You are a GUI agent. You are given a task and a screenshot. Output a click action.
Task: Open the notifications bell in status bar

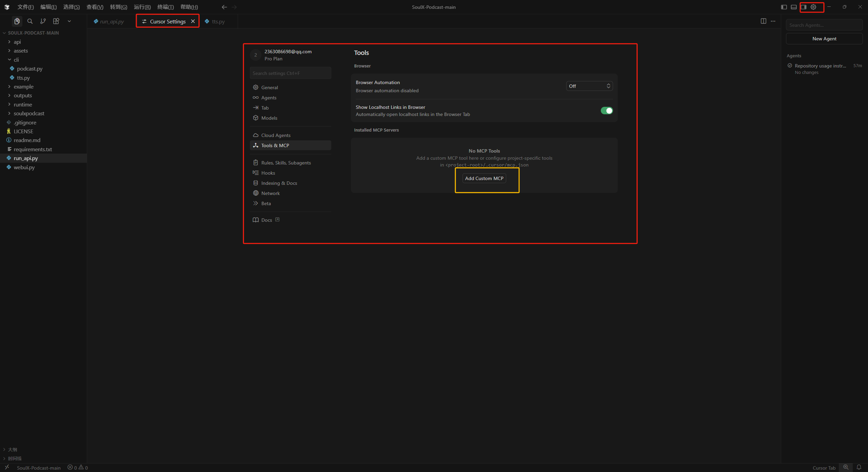(859, 467)
